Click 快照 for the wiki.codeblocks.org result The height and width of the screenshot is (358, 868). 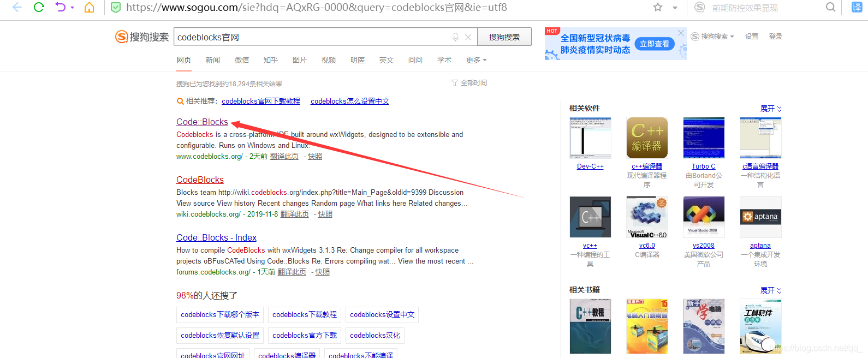tap(325, 214)
